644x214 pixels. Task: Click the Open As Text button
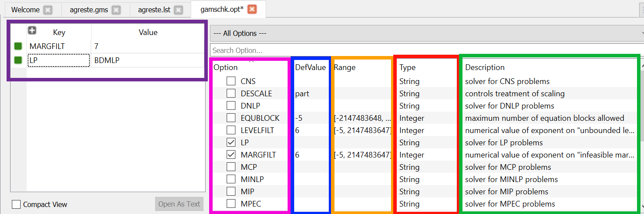(x=179, y=204)
